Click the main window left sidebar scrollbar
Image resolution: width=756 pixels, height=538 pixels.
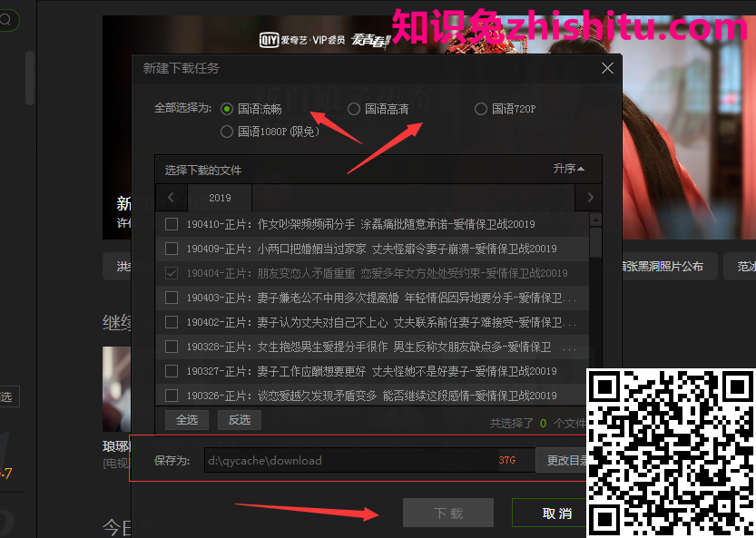30,78
